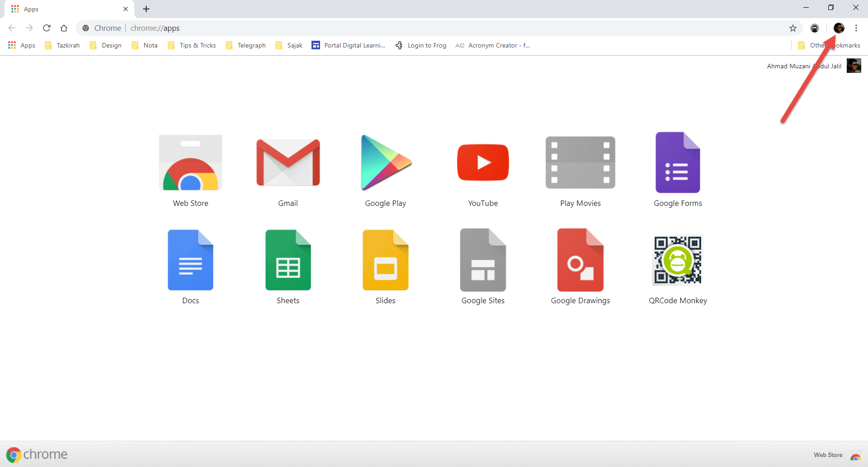Open Chrome's three-dot menu
Screen dimensions: 868x467
click(856, 28)
